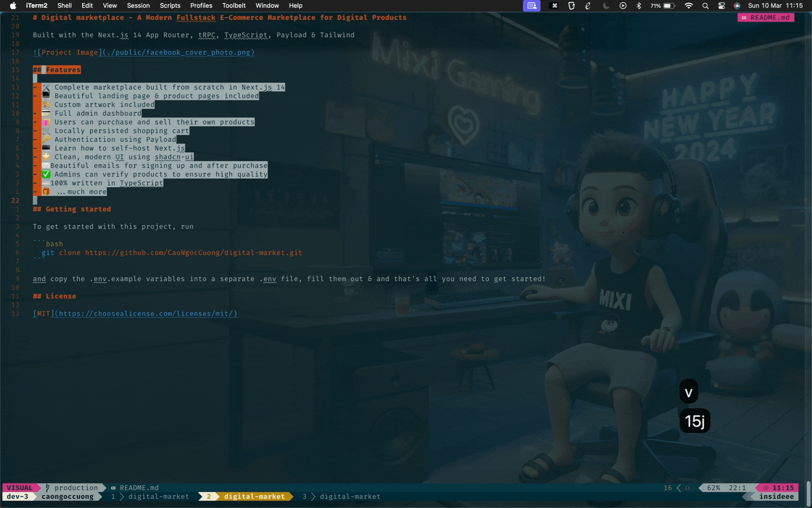812x508 pixels.
Task: Open the Edit menu
Action: 87,6
